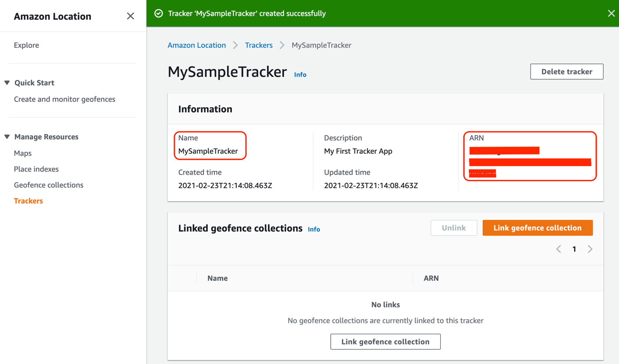The image size is (619, 364).
Task: Click the success checkmark icon in banner
Action: click(x=159, y=13)
